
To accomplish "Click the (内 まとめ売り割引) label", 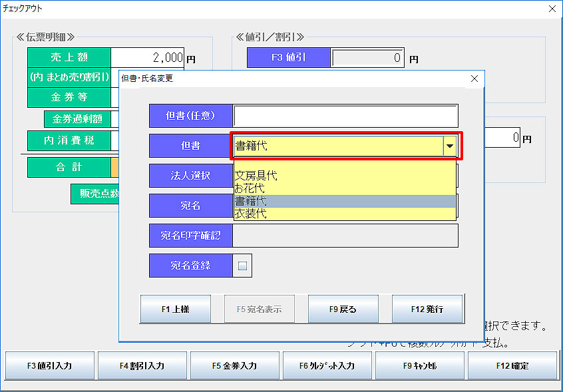I will pos(69,77).
